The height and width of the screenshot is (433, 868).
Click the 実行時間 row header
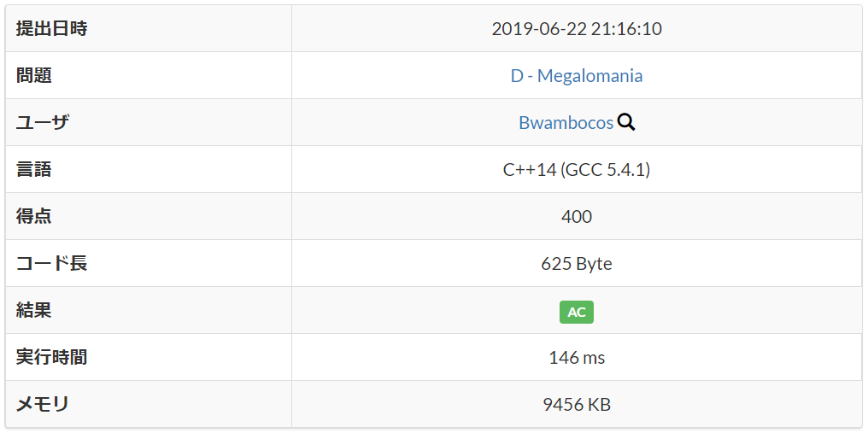pos(51,358)
